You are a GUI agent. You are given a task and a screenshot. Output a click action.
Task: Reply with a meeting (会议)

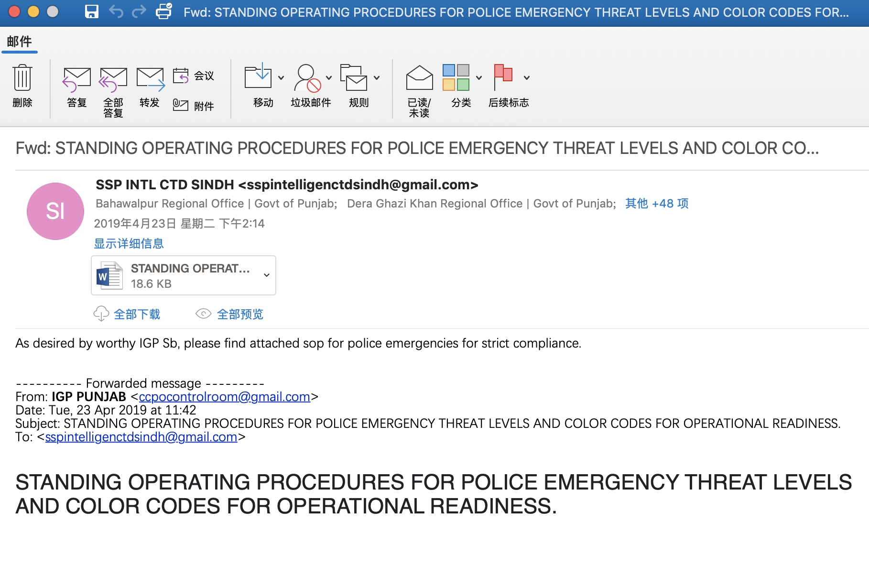(x=194, y=76)
